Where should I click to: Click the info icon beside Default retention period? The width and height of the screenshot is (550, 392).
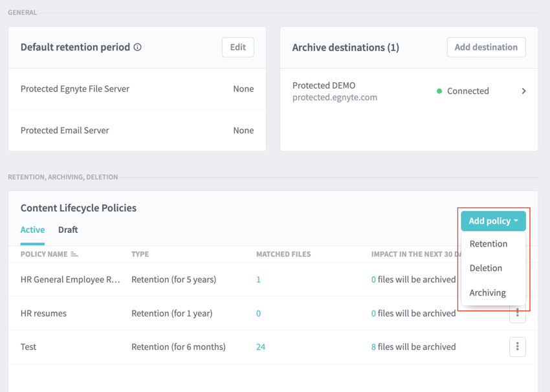pyautogui.click(x=137, y=47)
